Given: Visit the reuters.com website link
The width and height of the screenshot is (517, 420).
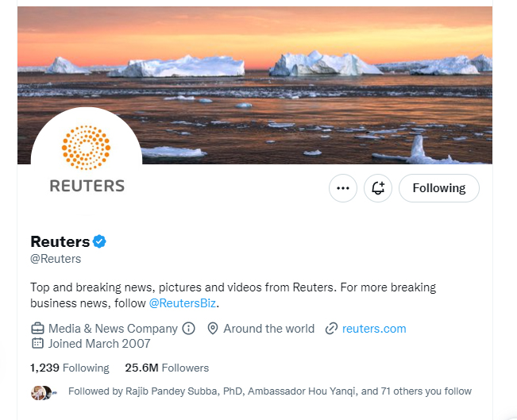Looking at the screenshot, I should tap(374, 329).
